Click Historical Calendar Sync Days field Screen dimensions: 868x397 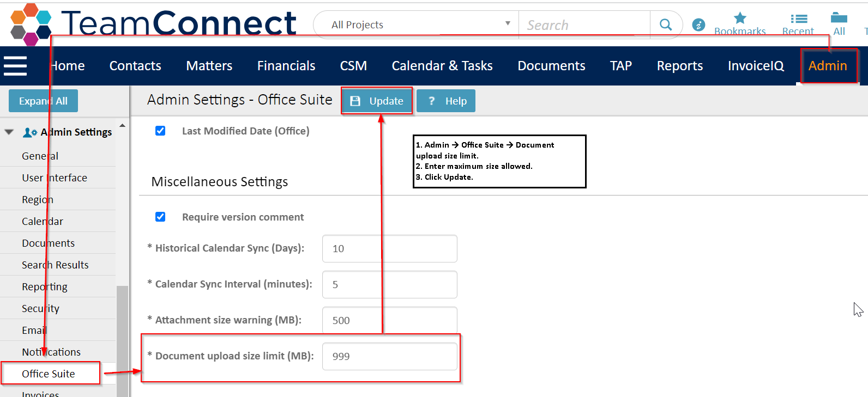click(390, 248)
